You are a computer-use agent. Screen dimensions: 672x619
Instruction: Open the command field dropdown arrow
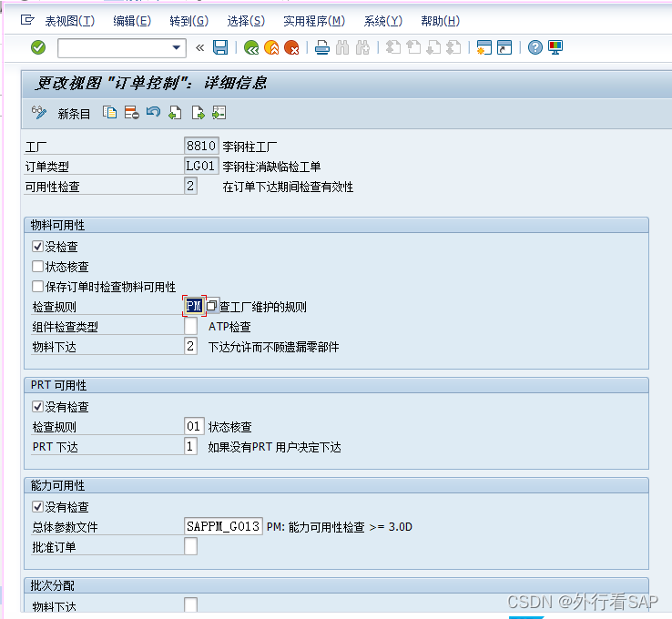point(176,47)
